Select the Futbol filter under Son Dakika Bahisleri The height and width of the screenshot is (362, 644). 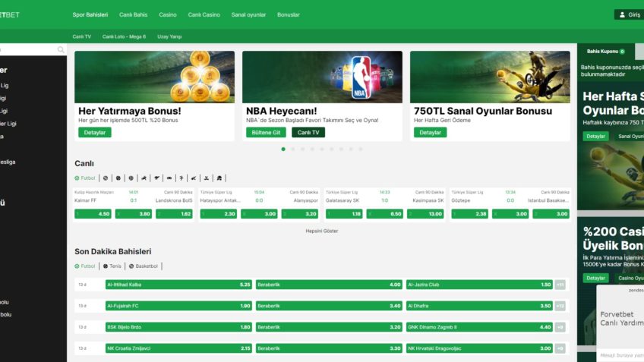tap(85, 266)
